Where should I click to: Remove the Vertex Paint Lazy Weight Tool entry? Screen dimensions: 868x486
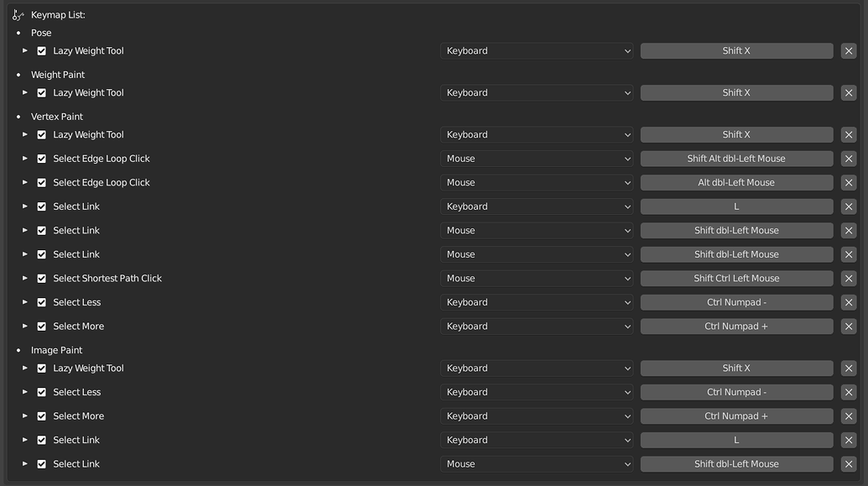point(849,134)
